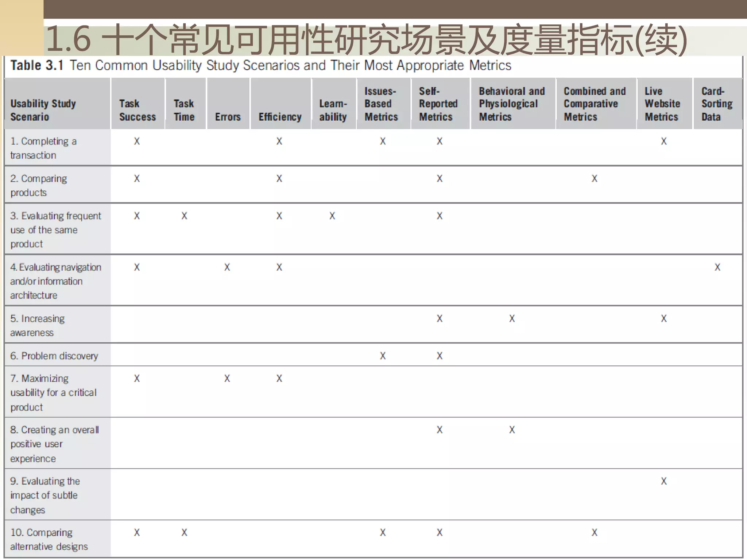Click the 'Self-Reported Metrics' column header

(440, 104)
